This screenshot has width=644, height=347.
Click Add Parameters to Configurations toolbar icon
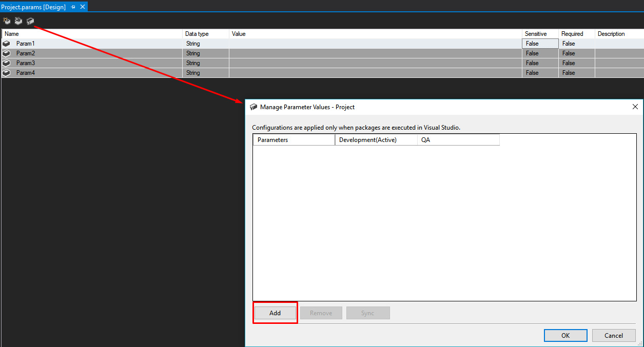pyautogui.click(x=30, y=21)
